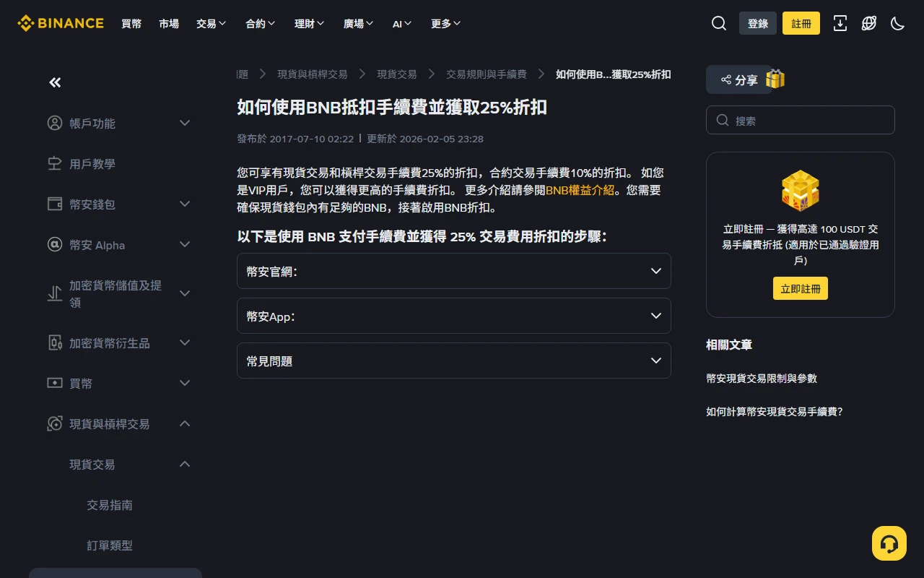Collapse sidebar with double-arrow icon
Screen dimensions: 924x578
tap(55, 82)
